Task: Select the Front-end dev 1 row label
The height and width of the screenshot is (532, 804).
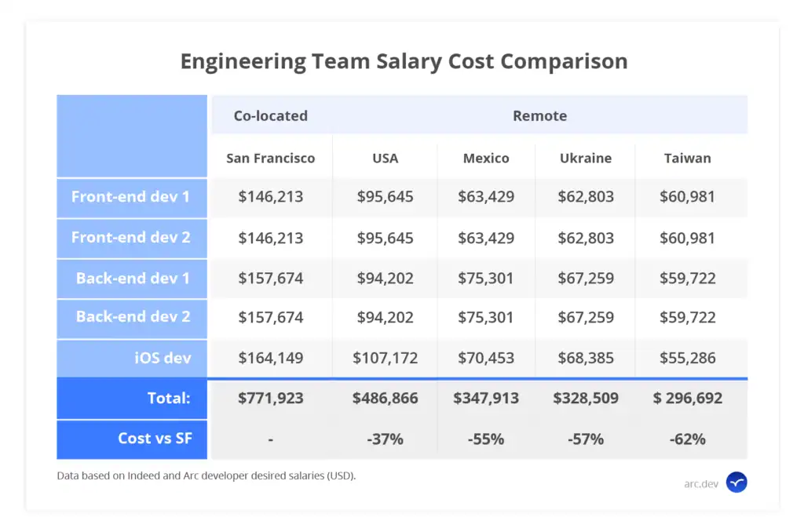Action: pyautogui.click(x=131, y=196)
